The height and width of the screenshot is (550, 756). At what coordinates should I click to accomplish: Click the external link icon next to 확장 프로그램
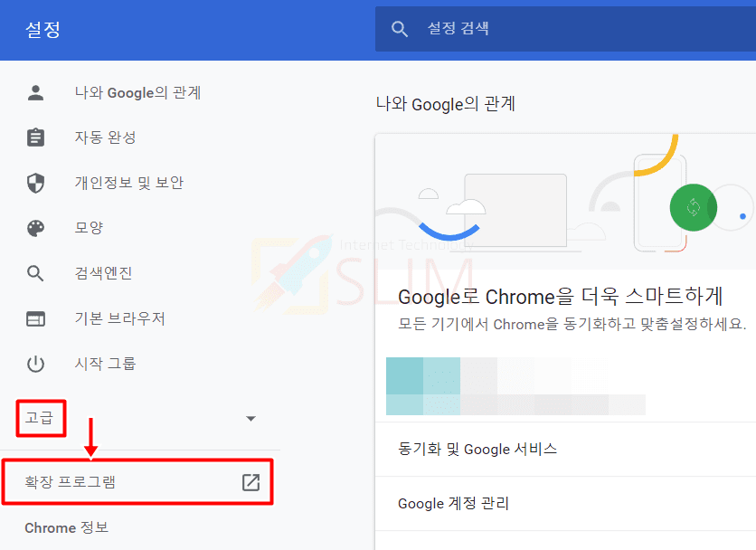click(x=250, y=482)
